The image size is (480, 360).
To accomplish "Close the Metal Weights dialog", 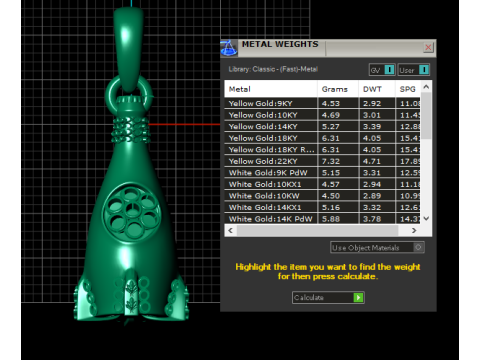I will tap(428, 47).
